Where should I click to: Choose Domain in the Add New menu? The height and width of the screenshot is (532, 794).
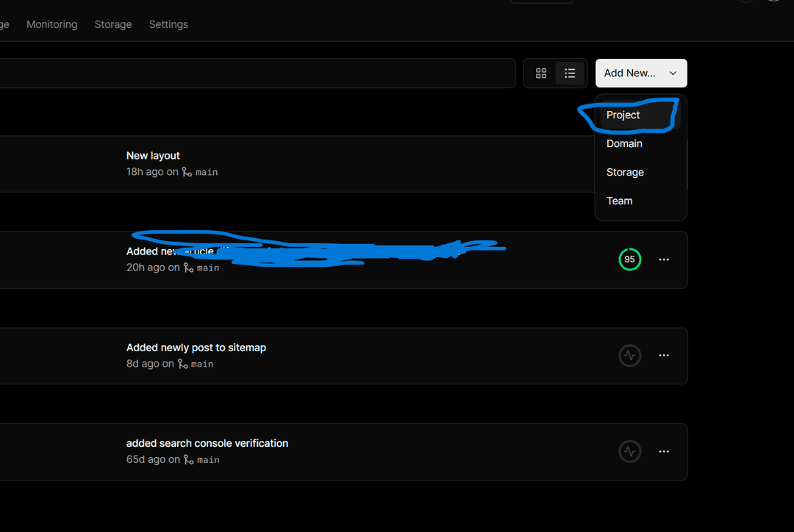[624, 144]
